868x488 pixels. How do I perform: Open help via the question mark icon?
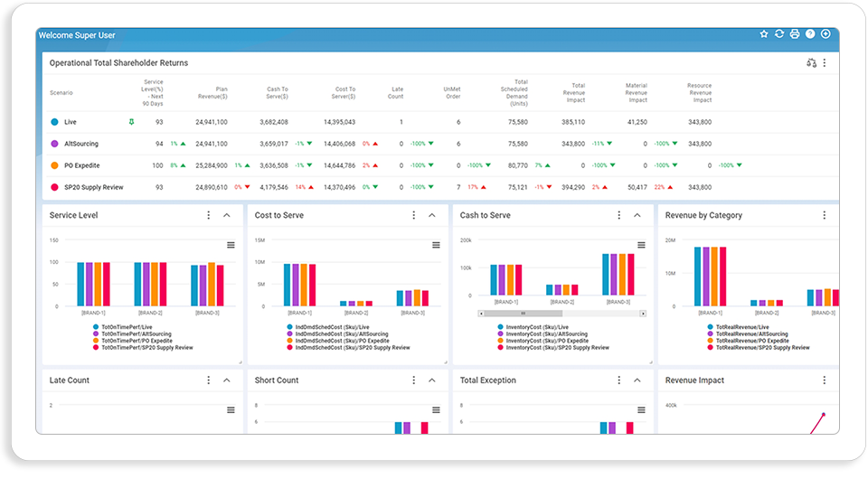point(810,34)
